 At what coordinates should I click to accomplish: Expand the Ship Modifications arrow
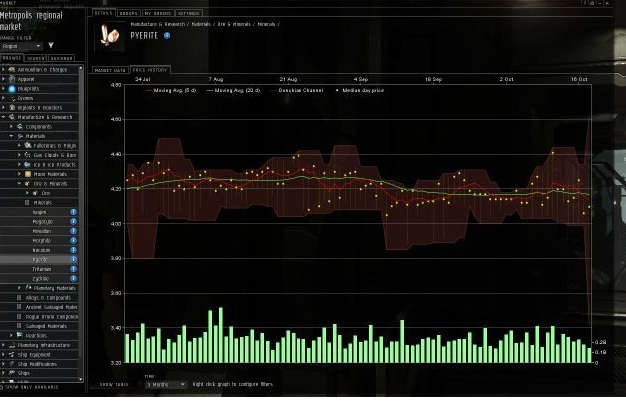[3, 364]
